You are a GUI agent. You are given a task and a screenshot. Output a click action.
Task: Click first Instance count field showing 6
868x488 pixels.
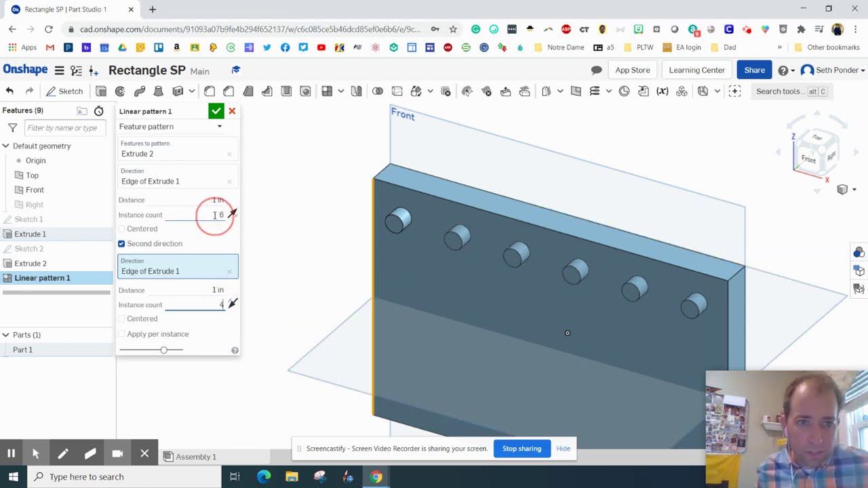click(194, 215)
